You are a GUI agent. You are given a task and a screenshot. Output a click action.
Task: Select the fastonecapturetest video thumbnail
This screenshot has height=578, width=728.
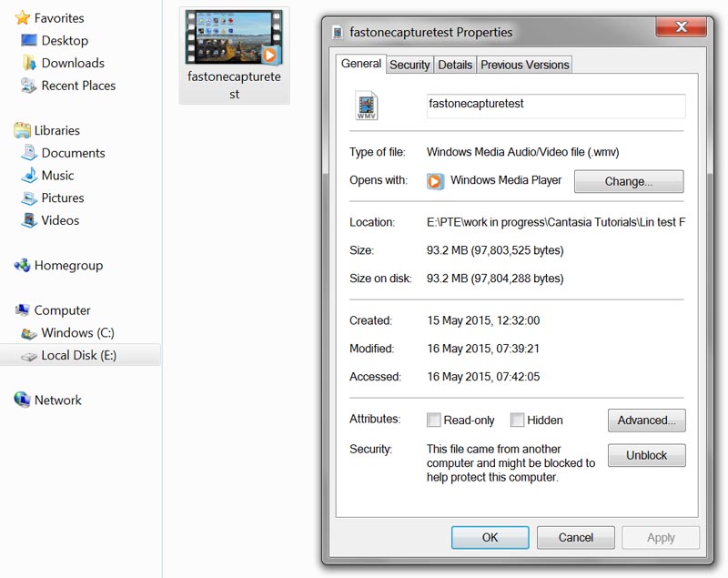click(234, 41)
